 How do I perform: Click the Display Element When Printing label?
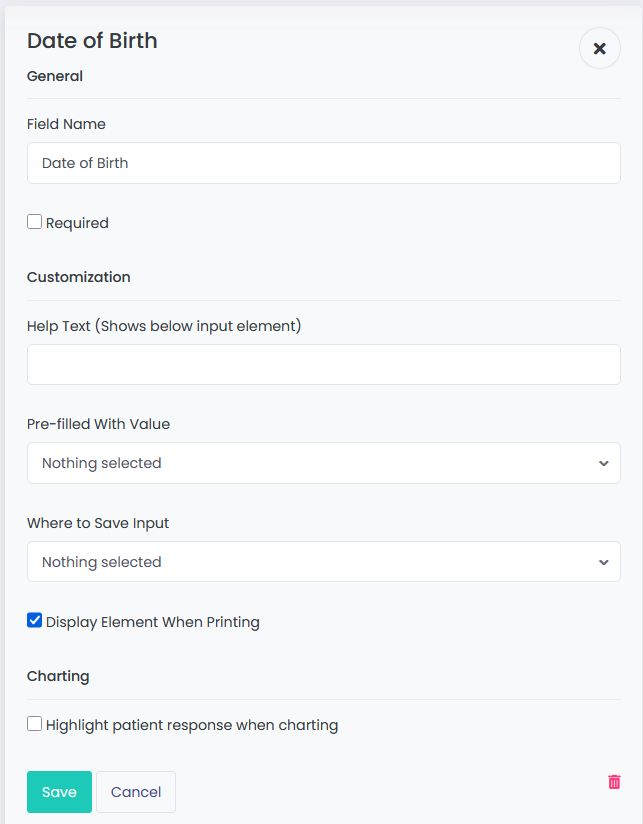[153, 622]
